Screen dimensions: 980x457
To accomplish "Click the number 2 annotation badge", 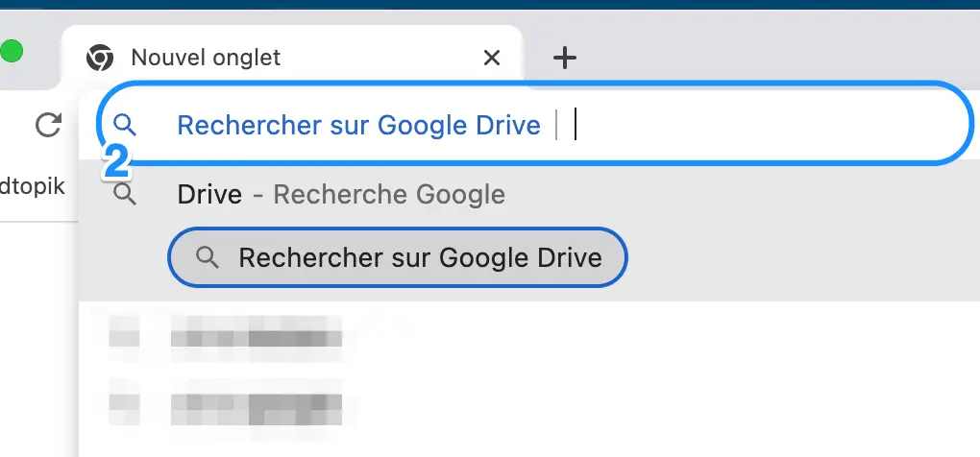I will 116,162.
